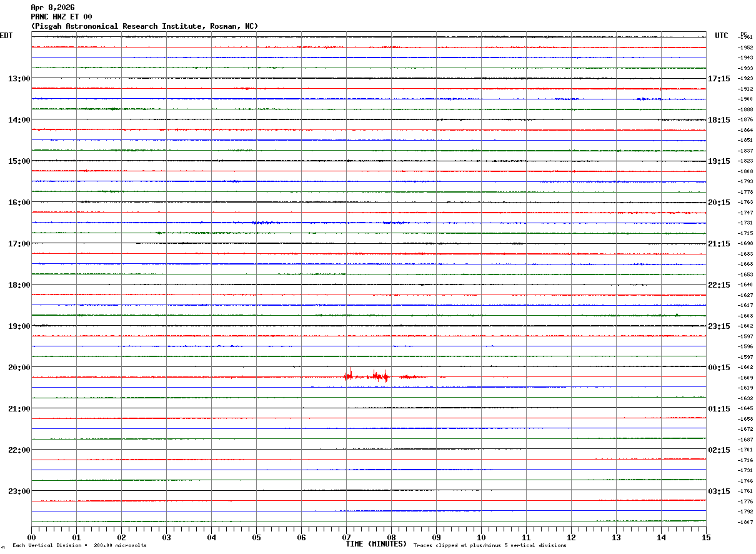The width and height of the screenshot is (756, 554).
Task: Click the x-axis minute label 13
Action: tap(616, 538)
